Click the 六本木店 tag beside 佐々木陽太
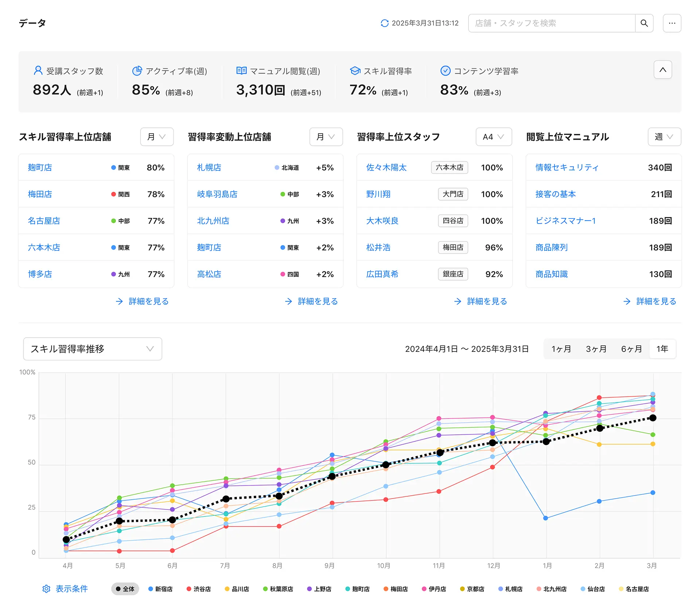The height and width of the screenshot is (612, 700). pyautogui.click(x=450, y=167)
